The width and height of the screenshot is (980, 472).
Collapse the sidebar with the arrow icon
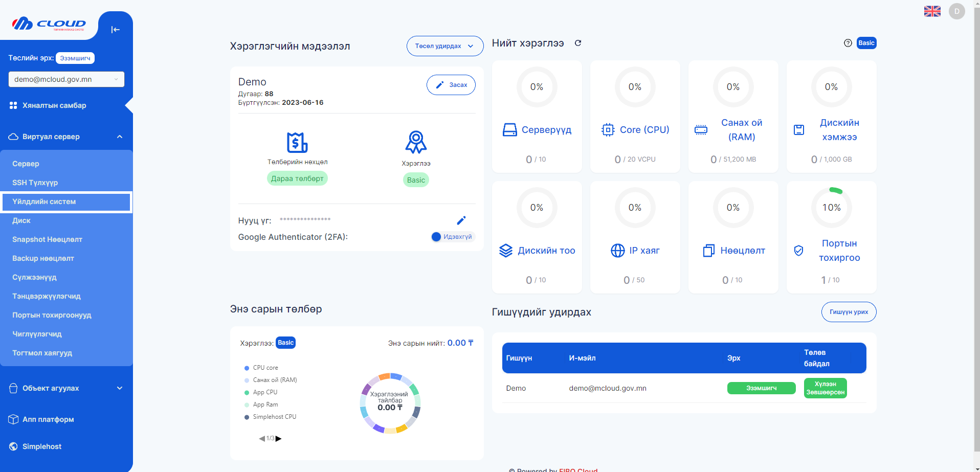pos(115,30)
